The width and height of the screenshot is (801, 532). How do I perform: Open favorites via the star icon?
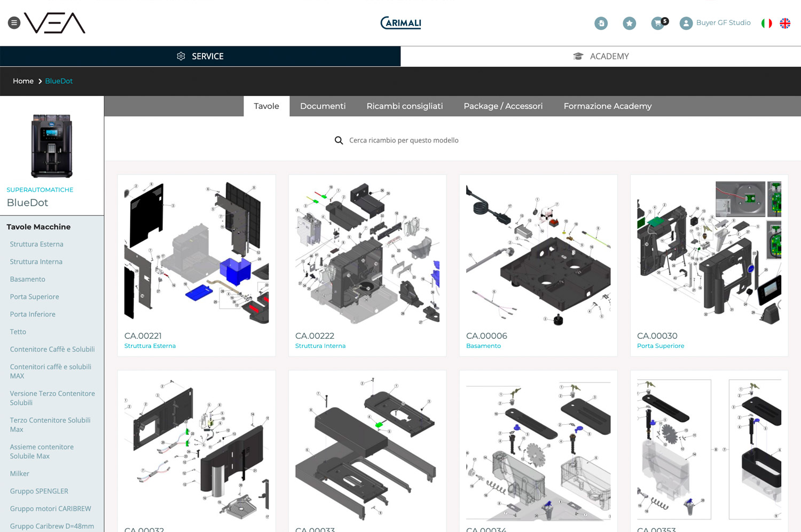(x=629, y=23)
